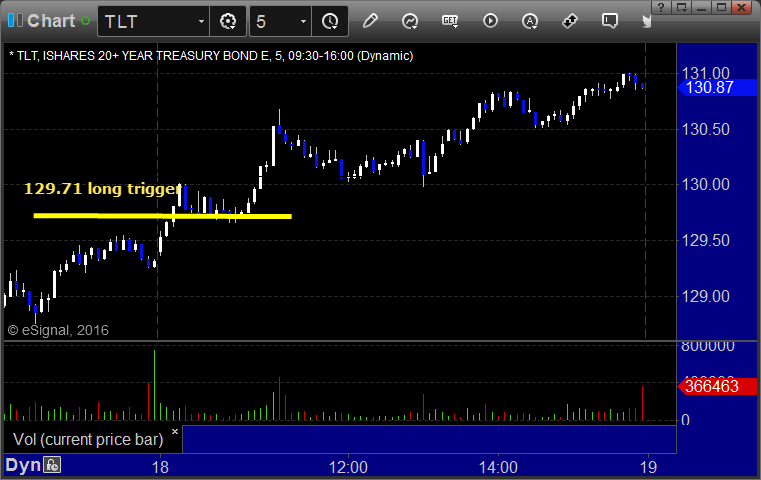Open the comment speech bubble icon
The width and height of the screenshot is (761, 480).
[610, 21]
